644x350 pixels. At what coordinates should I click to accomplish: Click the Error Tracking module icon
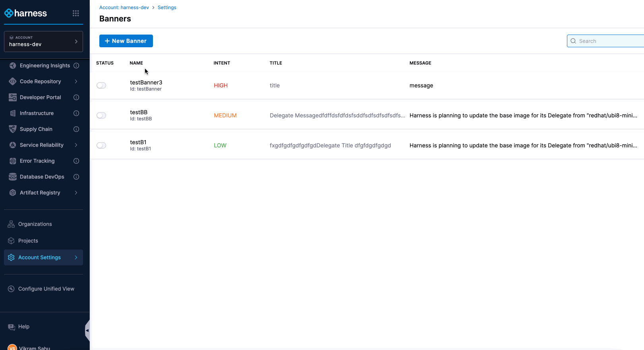(x=13, y=161)
